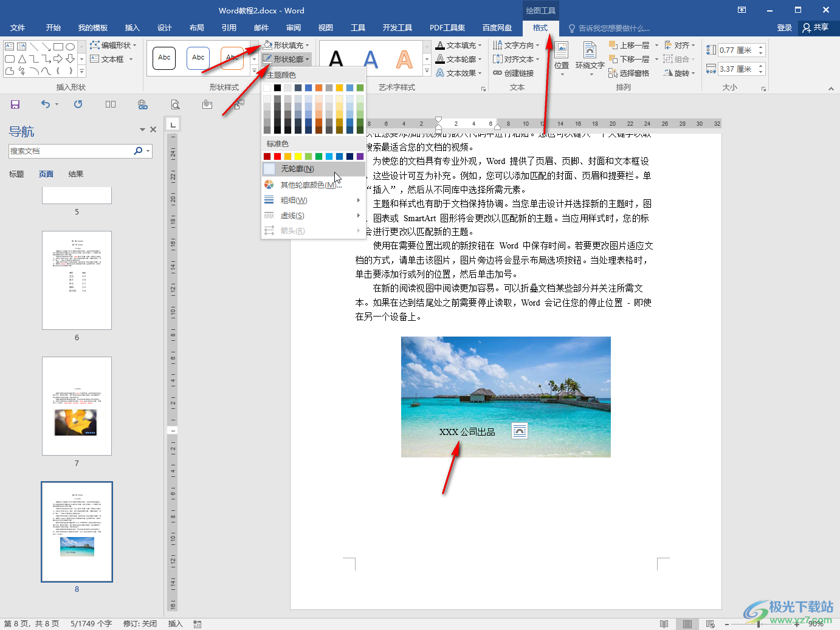This screenshot has width=840, height=630.
Task: Open the Position (位置) layout button
Action: point(562,59)
